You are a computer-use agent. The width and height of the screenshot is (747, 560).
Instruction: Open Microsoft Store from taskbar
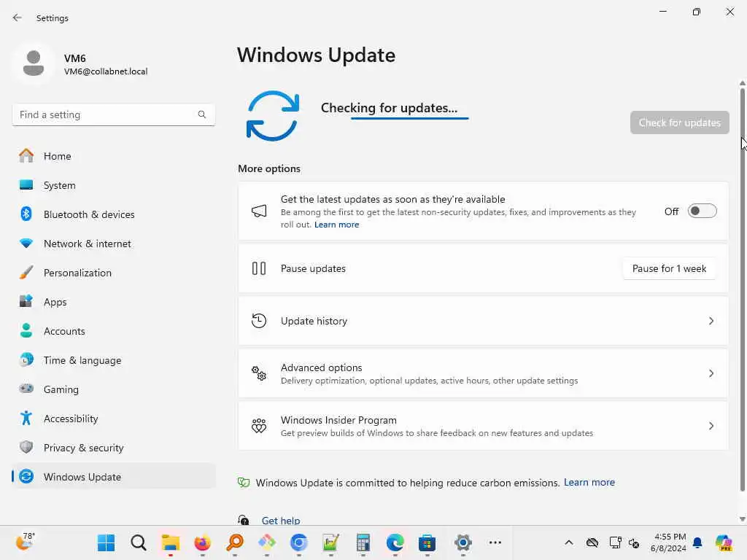pyautogui.click(x=427, y=542)
